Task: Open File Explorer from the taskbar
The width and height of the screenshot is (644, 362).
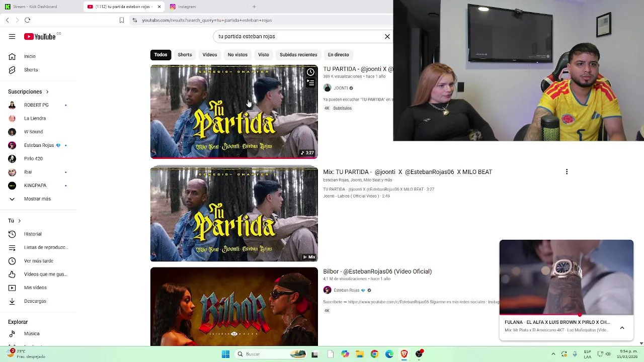Action: point(359,354)
